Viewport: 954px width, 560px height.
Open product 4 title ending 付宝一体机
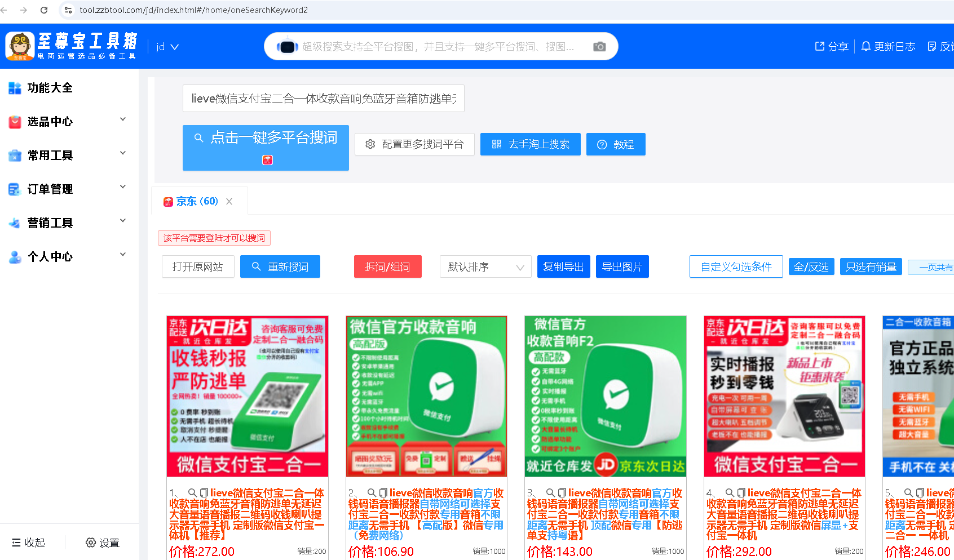click(784, 514)
